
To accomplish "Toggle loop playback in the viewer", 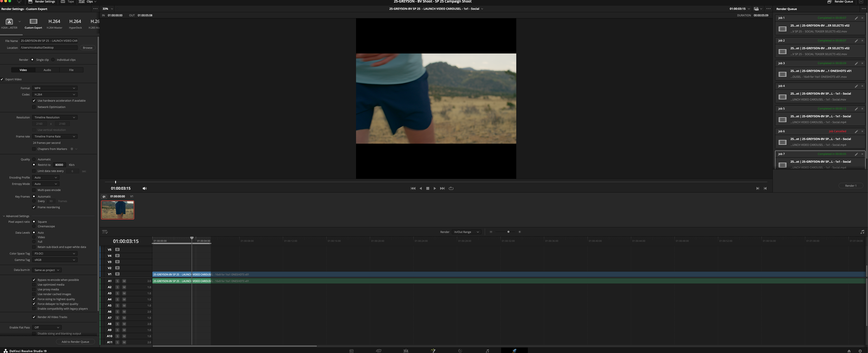I will click(x=451, y=189).
